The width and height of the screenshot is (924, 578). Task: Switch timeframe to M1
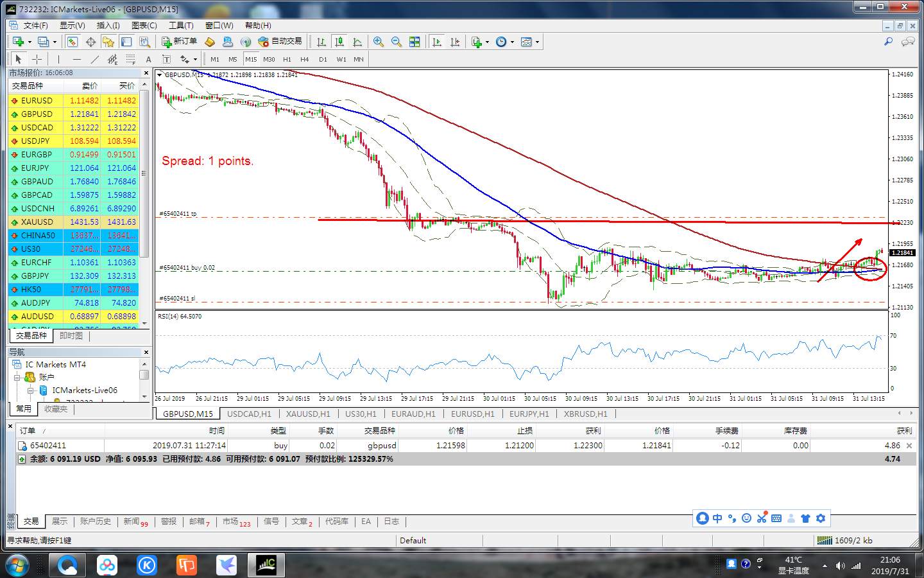coord(215,59)
